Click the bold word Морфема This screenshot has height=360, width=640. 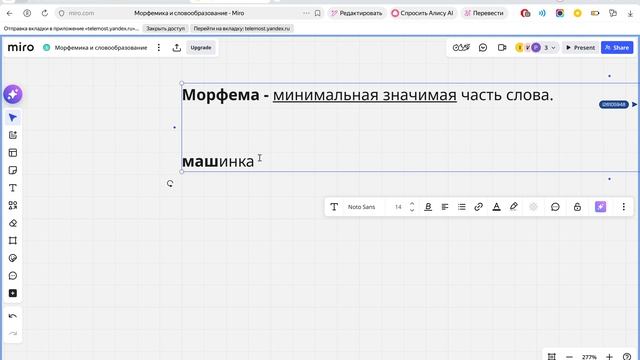pyautogui.click(x=221, y=95)
